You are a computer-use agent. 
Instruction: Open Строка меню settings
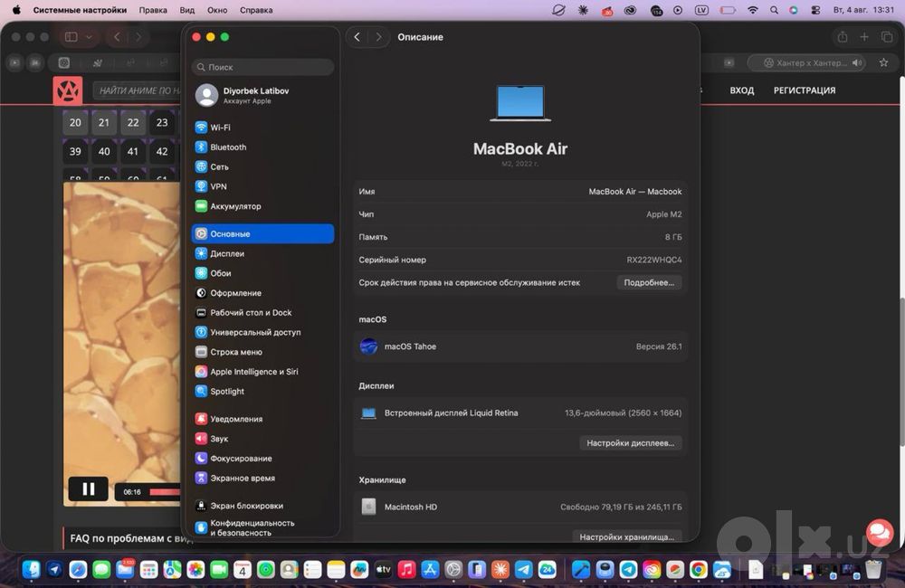coord(262,351)
